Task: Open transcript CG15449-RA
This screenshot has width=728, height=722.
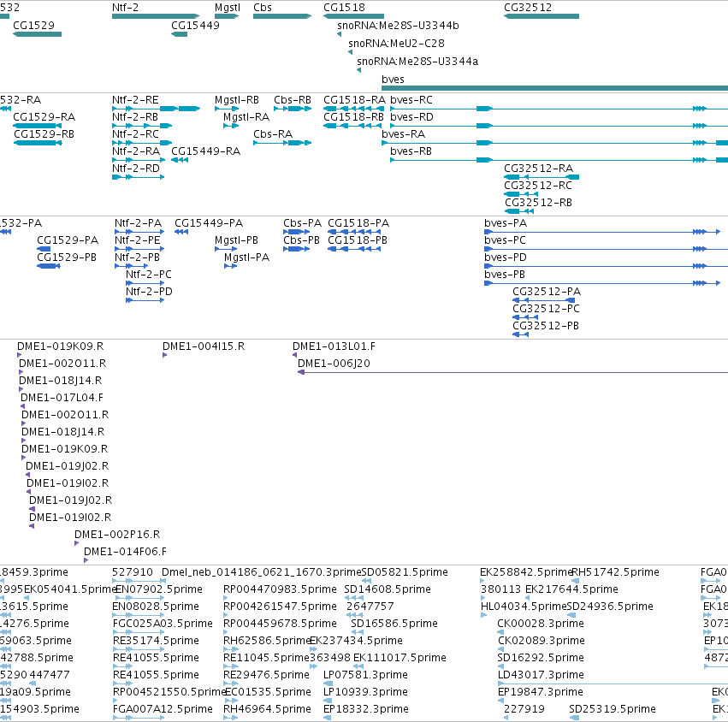Action: coord(180,160)
